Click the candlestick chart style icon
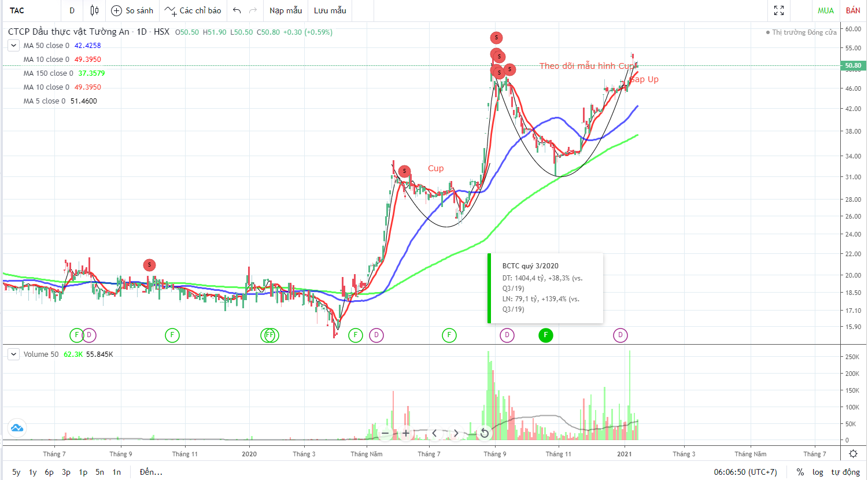 click(x=94, y=10)
